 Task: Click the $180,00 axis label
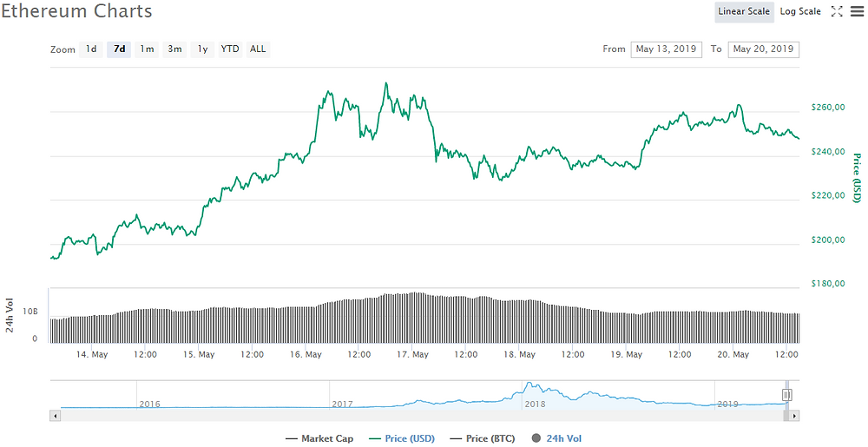(829, 284)
